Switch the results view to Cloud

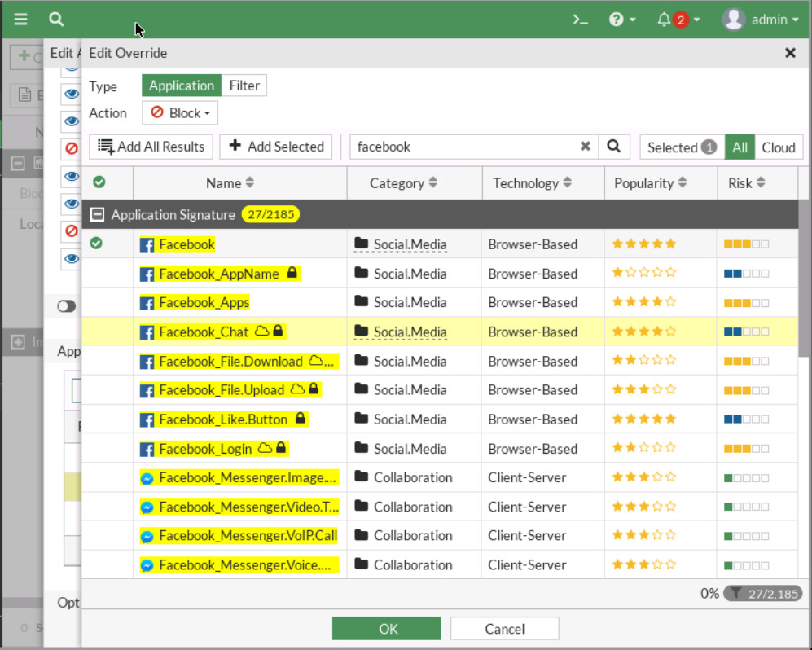(779, 147)
